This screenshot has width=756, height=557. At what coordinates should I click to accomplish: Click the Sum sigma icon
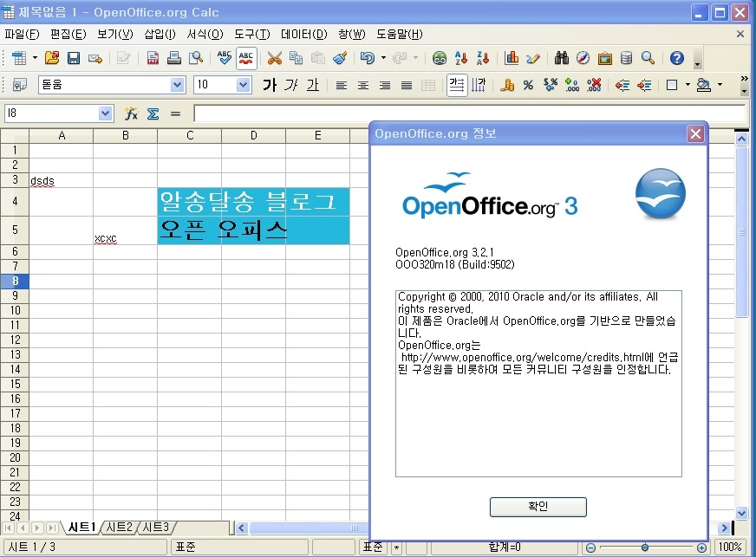[153, 113]
